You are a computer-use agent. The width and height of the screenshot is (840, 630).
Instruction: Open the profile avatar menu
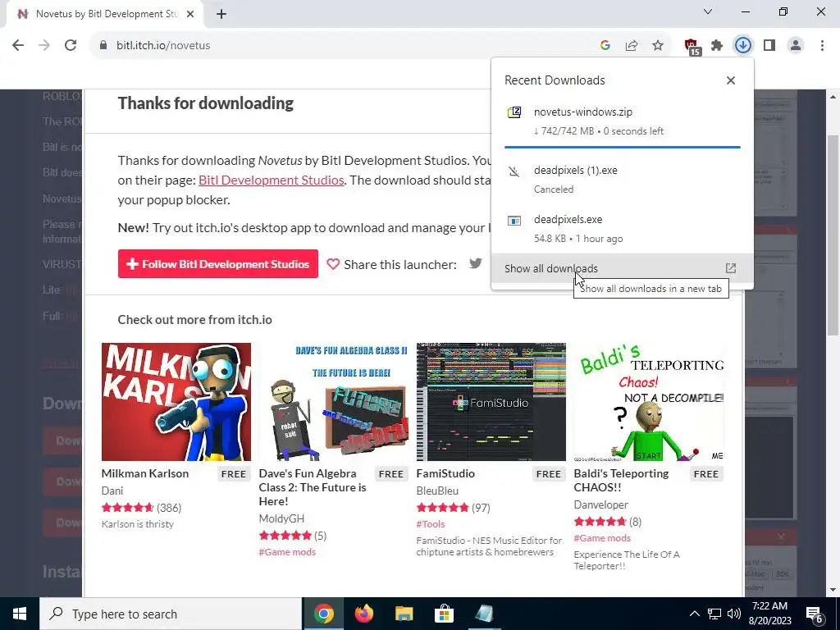[796, 46]
